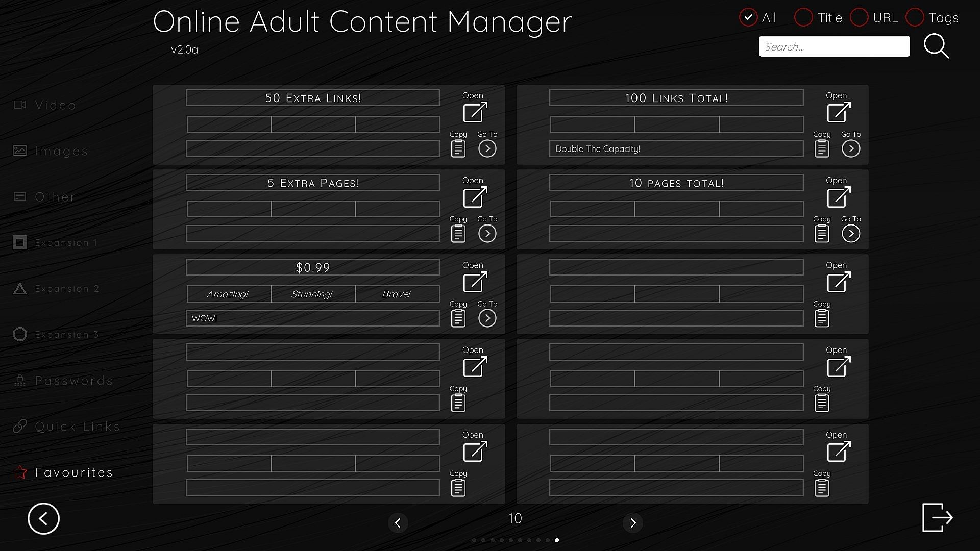The width and height of the screenshot is (980, 551).
Task: Select the Tags search filter radio
Action: tap(915, 18)
